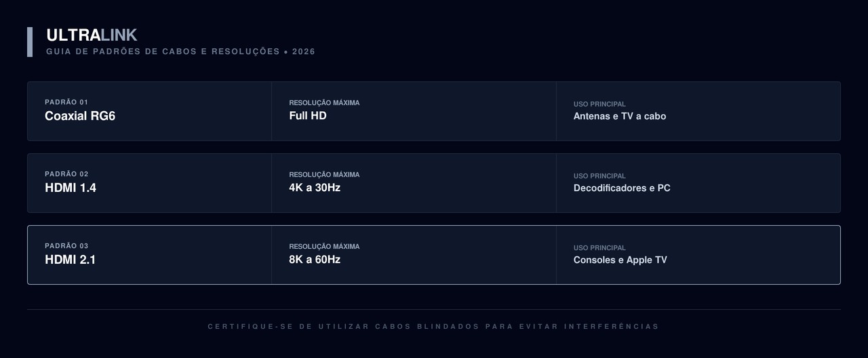Click the Decodificadores e PC usage text
The height and width of the screenshot is (358, 868).
point(622,188)
